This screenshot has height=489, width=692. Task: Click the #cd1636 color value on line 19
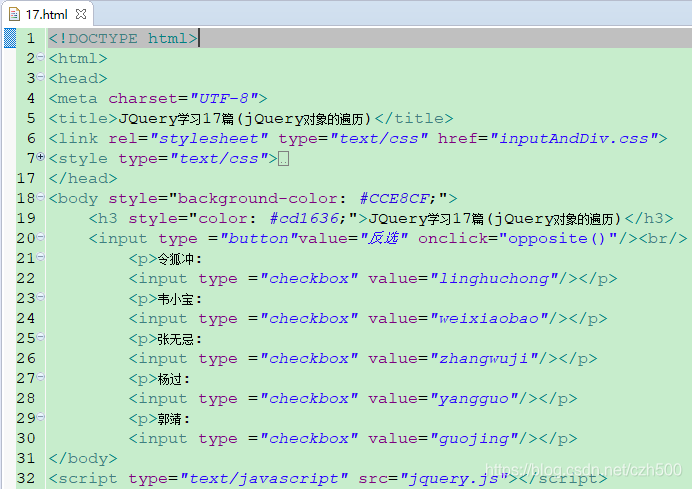[305, 218]
